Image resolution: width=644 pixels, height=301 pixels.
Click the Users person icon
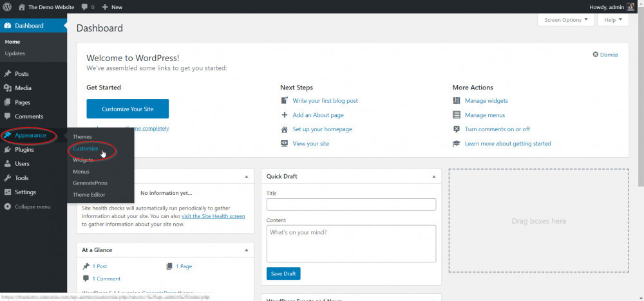click(7, 163)
